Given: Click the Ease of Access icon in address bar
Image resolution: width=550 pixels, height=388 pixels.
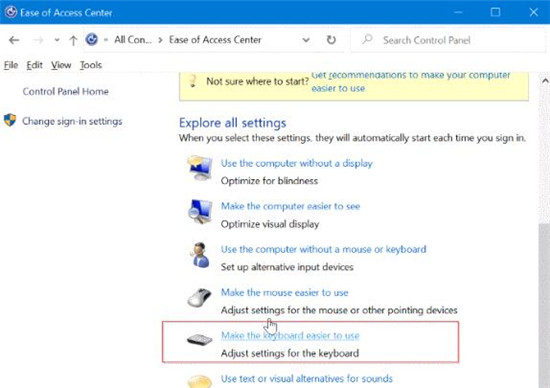Looking at the screenshot, I should [x=92, y=39].
